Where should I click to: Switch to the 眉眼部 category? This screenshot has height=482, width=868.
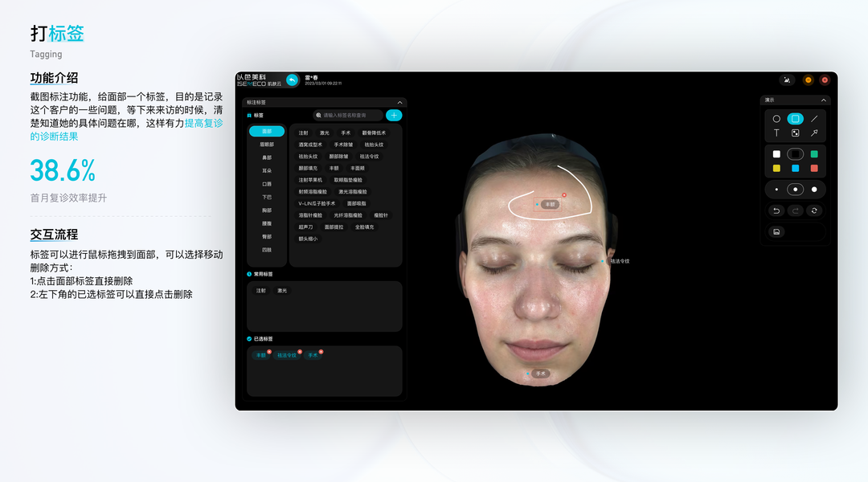[x=267, y=145]
